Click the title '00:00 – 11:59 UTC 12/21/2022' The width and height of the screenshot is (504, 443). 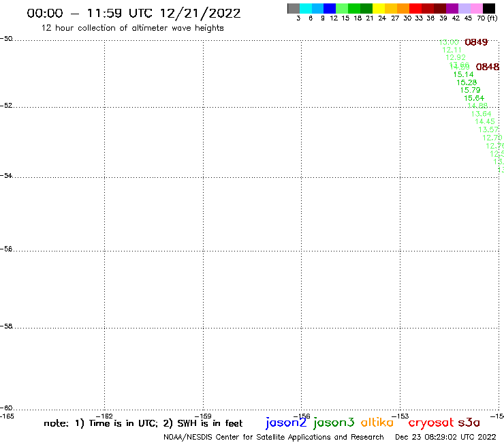click(x=133, y=14)
